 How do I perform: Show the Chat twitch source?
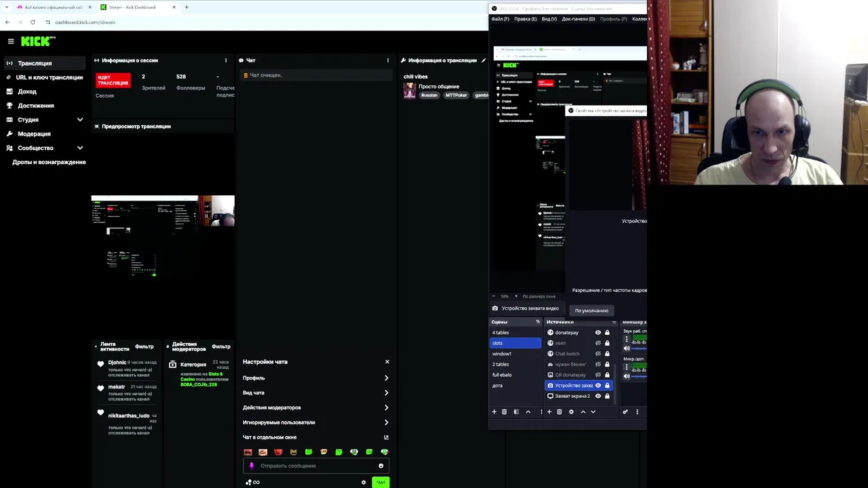click(598, 354)
